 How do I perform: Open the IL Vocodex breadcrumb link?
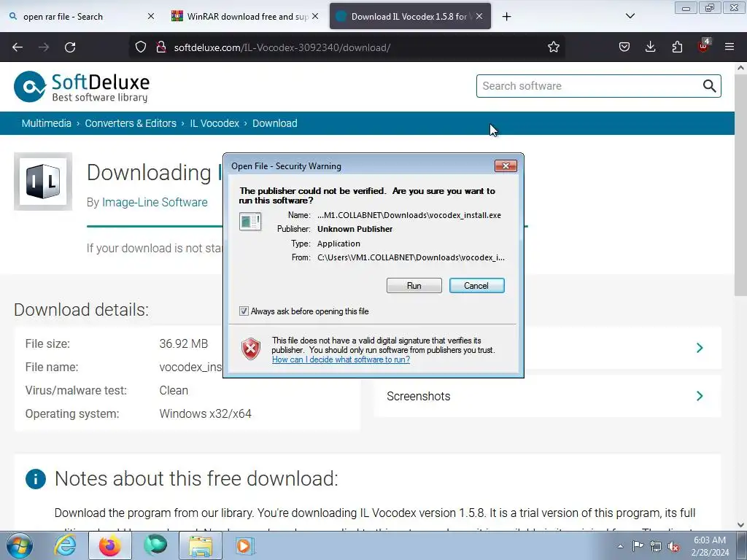pos(214,123)
